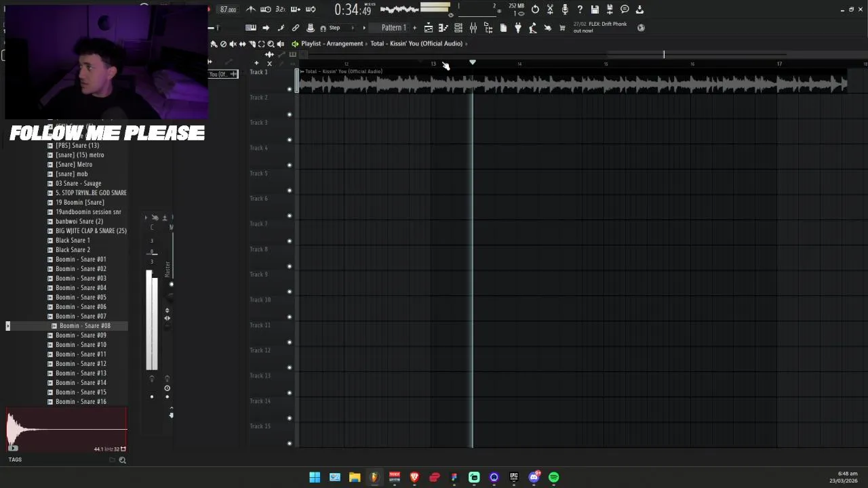Viewport: 868px width, 488px height.
Task: Open the Total - Kissin' You clip menu
Action: [x=302, y=71]
